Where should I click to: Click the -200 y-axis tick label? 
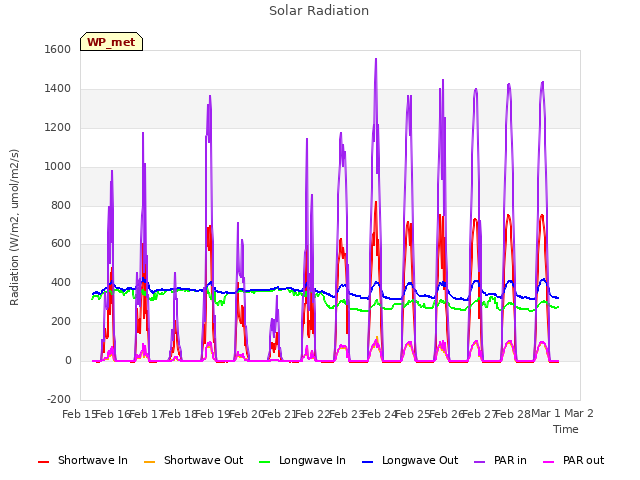59,399
